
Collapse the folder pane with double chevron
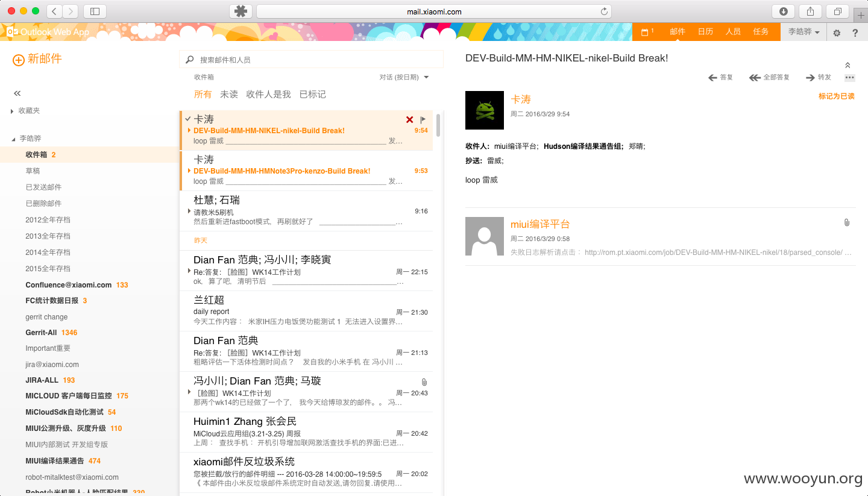(x=17, y=93)
